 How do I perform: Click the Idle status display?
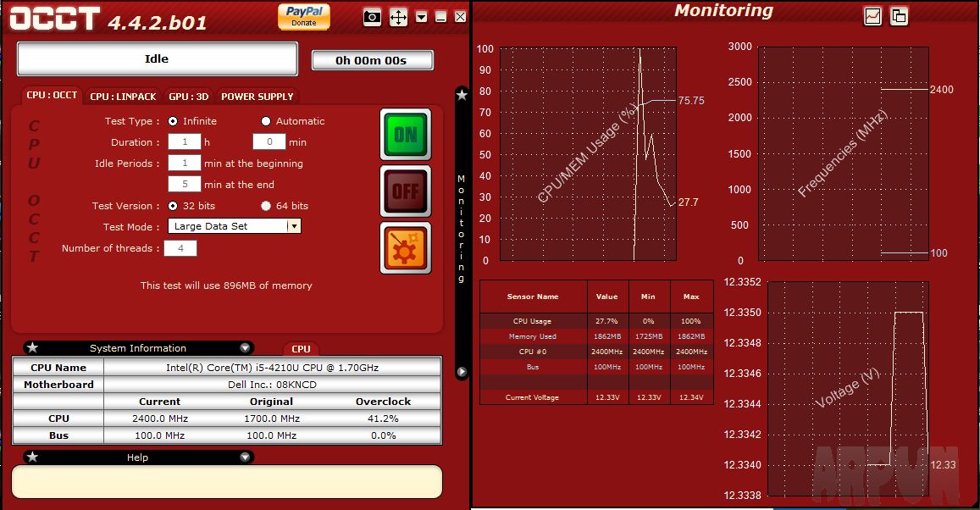(157, 58)
